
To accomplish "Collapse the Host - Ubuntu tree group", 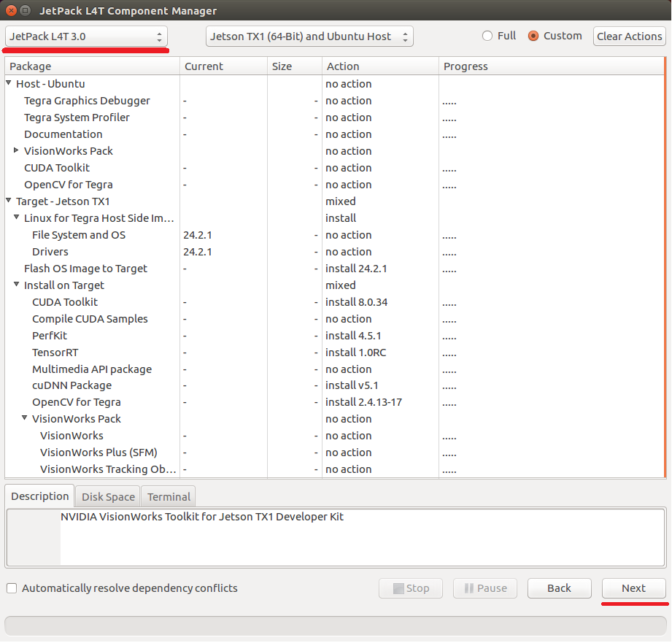I will (x=9, y=84).
